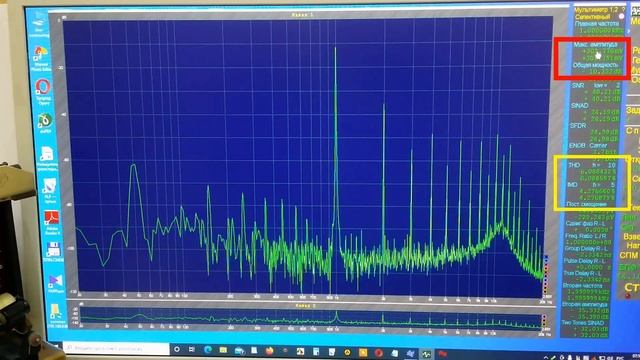Viewport: 640px width, 360px height.
Task: Click inside the Канал 2 mini spectrum plot
Action: point(311,318)
